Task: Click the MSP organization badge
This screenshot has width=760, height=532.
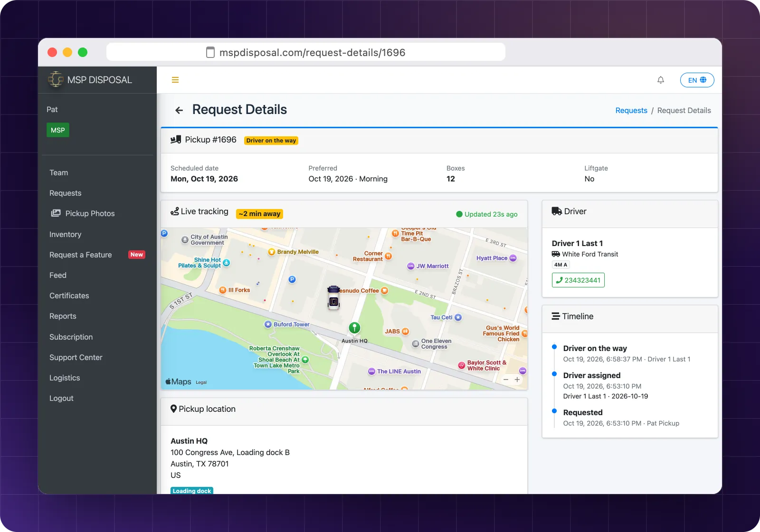Action: pos(58,130)
